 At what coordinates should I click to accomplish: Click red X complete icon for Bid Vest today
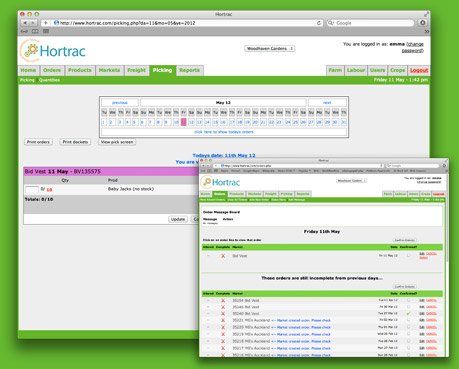tap(223, 256)
